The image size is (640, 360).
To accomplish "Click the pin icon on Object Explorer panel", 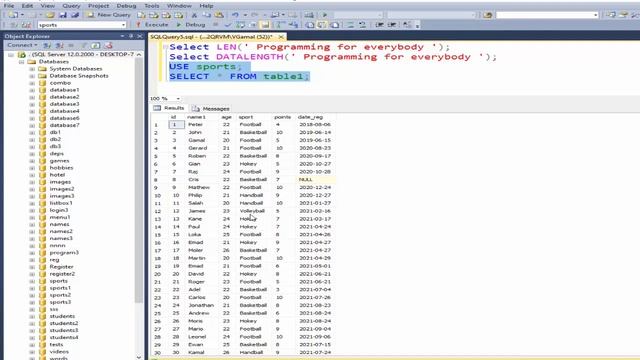I will click(131, 36).
